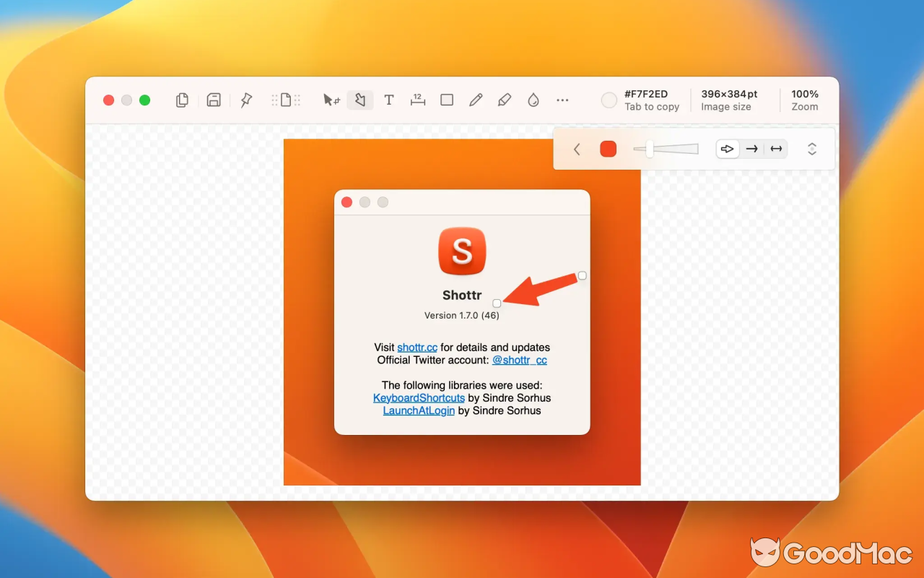Select the Copy to clipboard icon
The height and width of the screenshot is (578, 924).
(x=182, y=100)
